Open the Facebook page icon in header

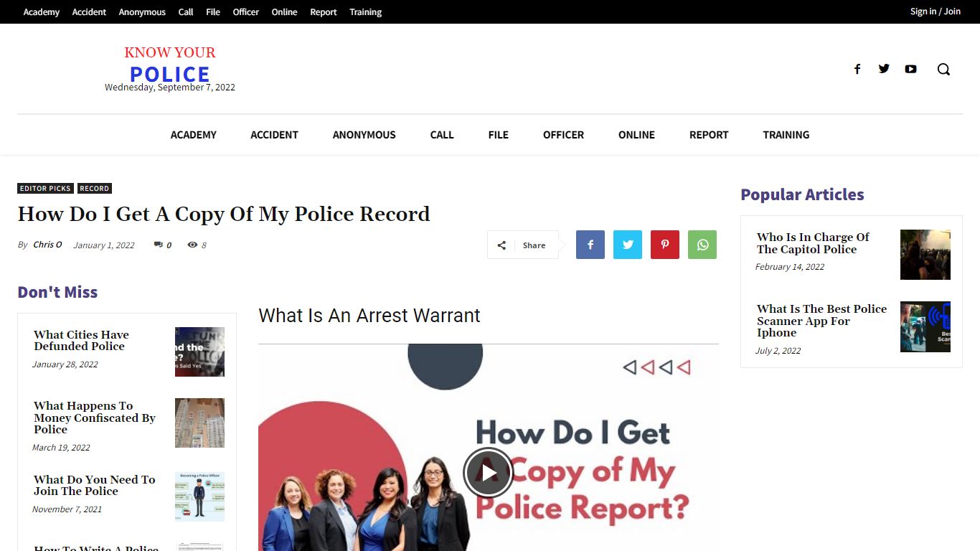tap(857, 69)
